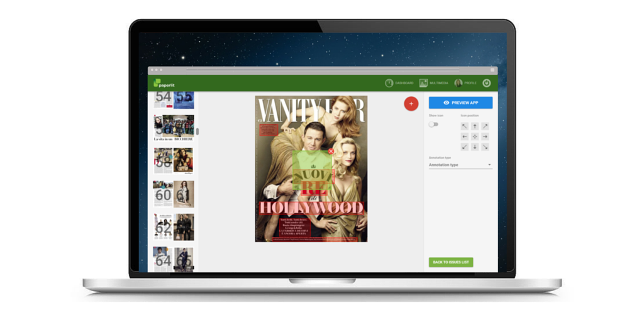Select the page 65 thumbnail

[184, 260]
